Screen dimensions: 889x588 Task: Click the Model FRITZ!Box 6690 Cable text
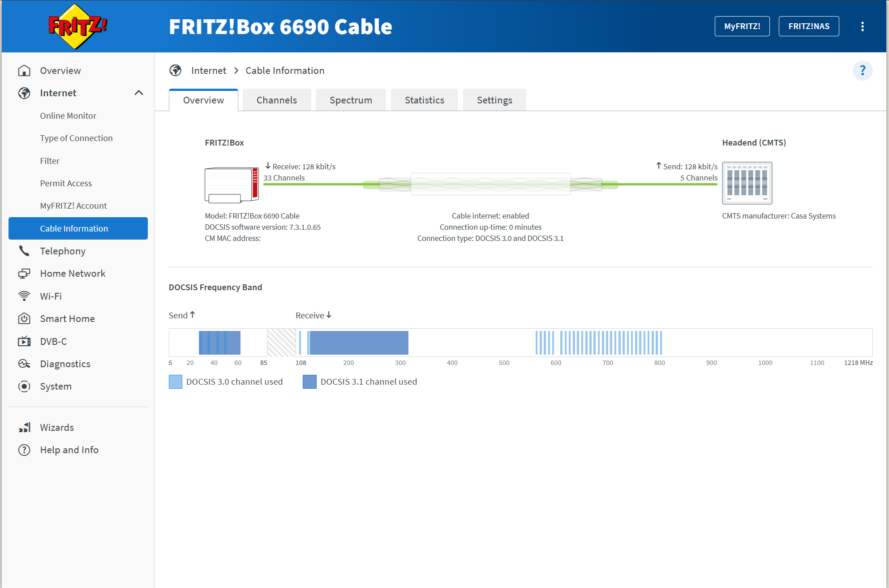coord(252,216)
